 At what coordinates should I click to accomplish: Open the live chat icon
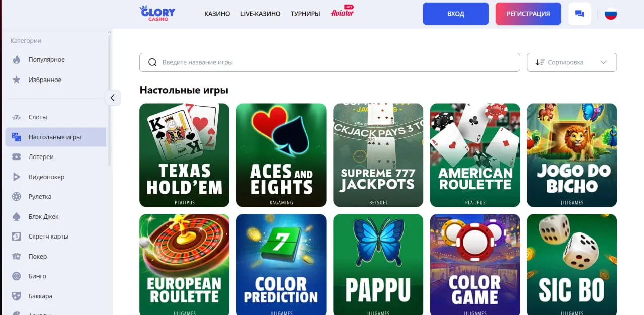[579, 14]
